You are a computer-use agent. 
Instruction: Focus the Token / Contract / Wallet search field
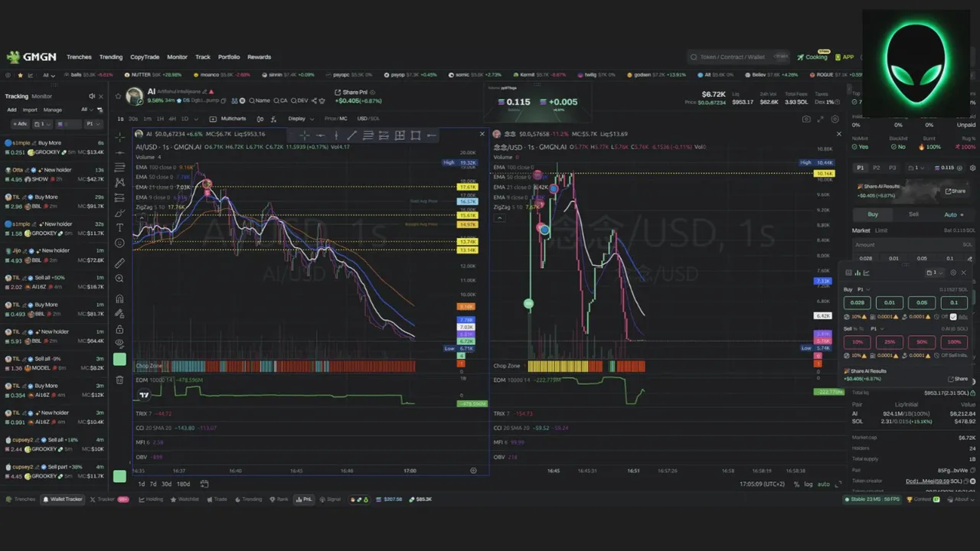pos(738,57)
